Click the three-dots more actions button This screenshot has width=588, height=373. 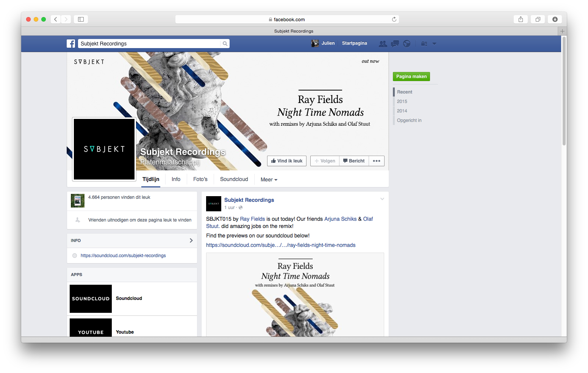(x=377, y=161)
